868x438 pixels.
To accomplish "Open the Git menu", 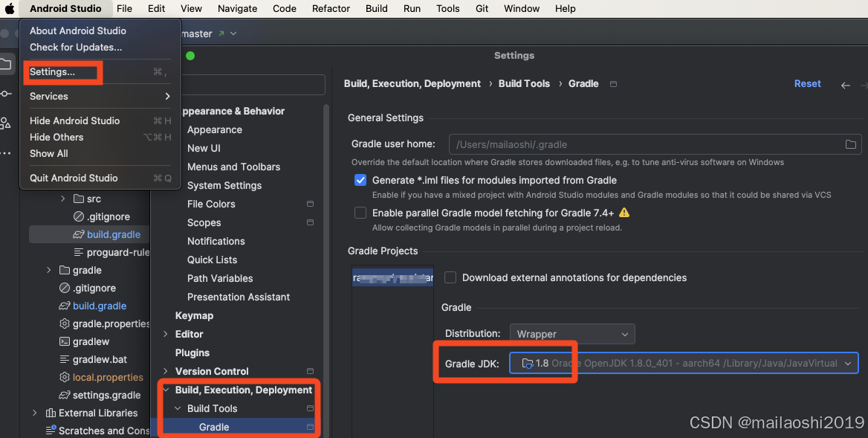I will tap(482, 8).
